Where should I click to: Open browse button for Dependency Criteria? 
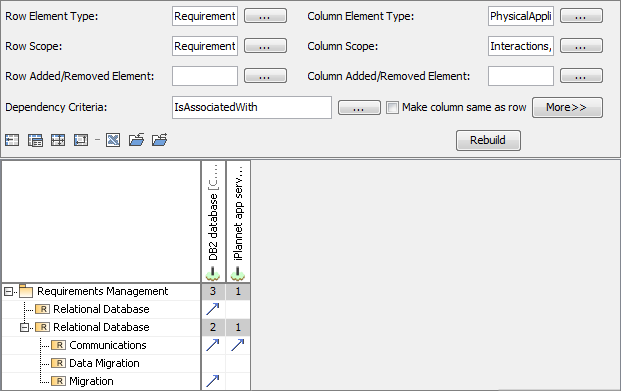coord(359,107)
